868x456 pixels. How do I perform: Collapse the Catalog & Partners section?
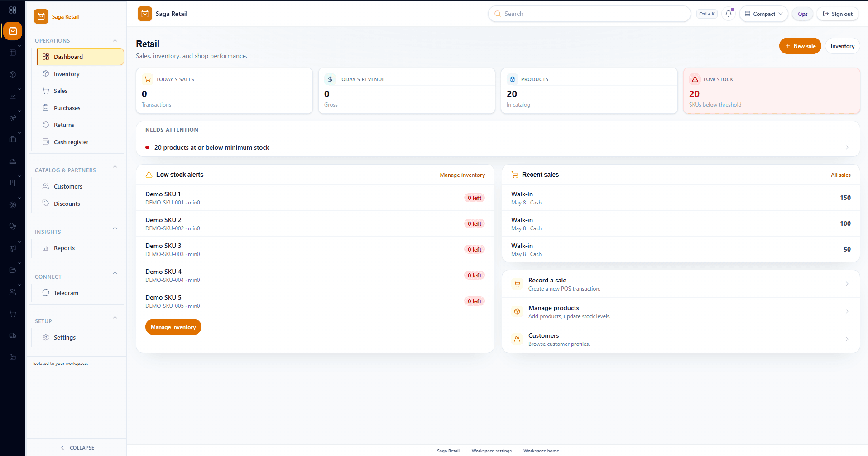click(x=115, y=166)
